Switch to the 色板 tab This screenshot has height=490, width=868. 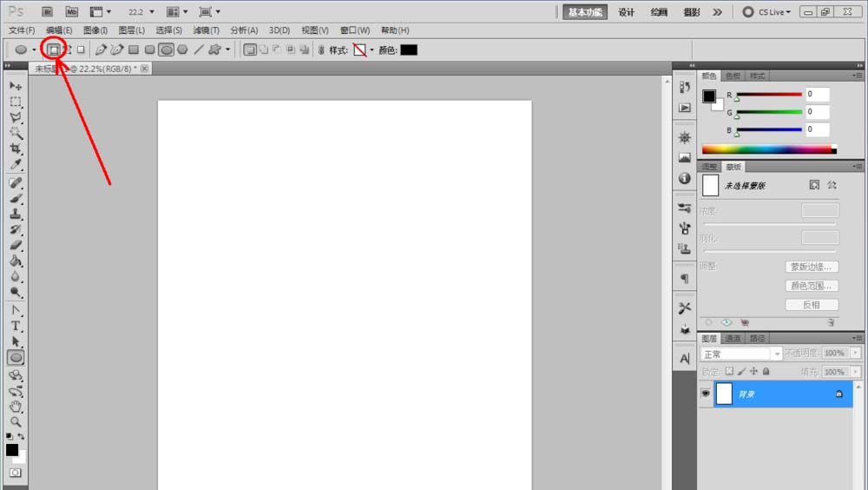[x=733, y=76]
